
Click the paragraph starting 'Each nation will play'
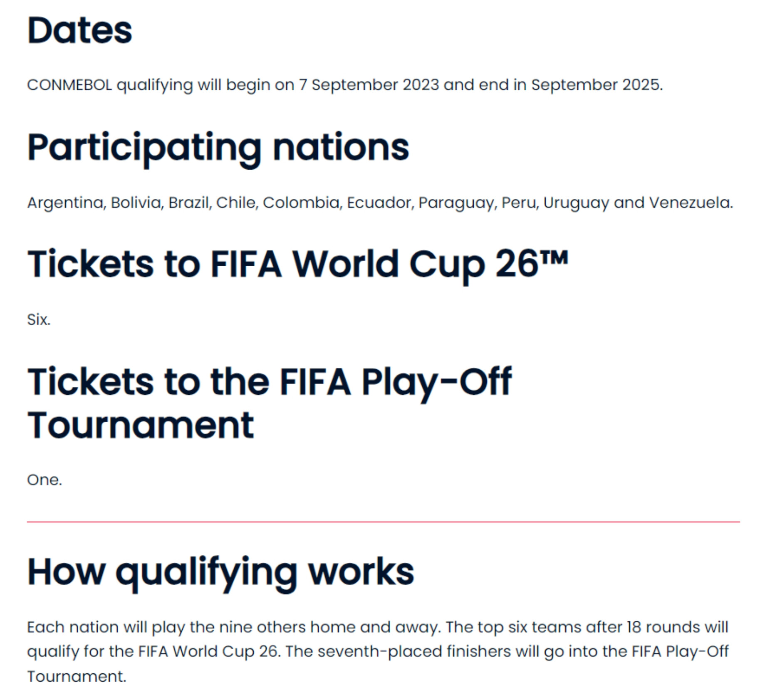tap(378, 652)
